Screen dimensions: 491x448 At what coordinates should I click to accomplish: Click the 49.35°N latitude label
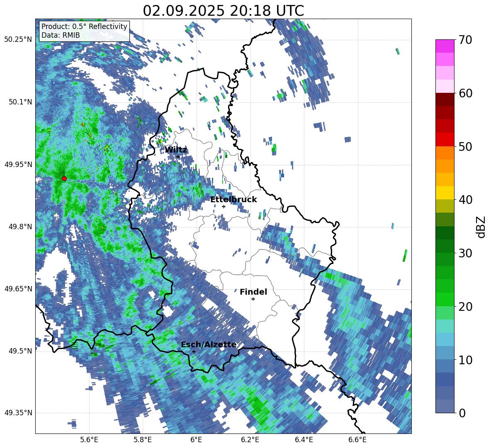[18, 413]
